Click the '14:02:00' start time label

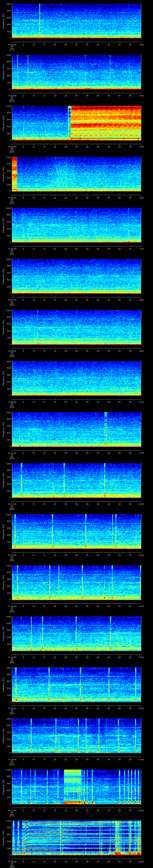click(12, 44)
